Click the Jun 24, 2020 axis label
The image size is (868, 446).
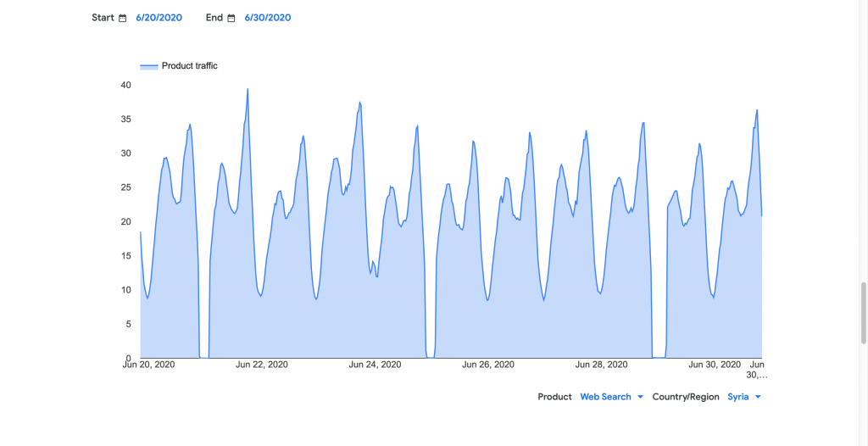[375, 365]
